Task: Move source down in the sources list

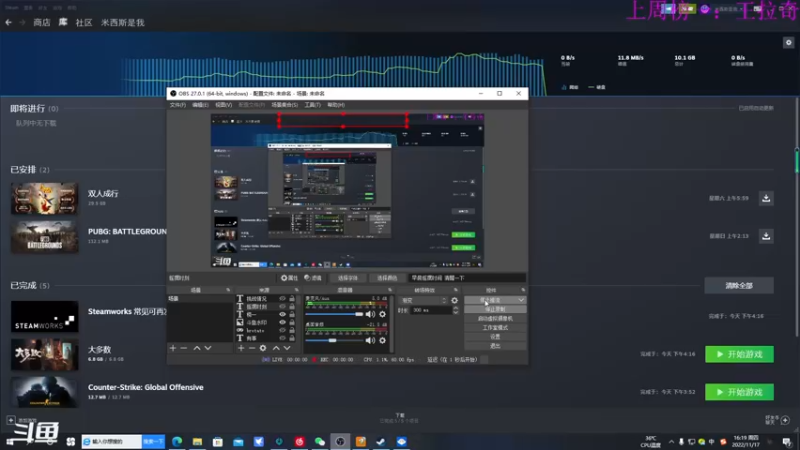Action: (287, 348)
